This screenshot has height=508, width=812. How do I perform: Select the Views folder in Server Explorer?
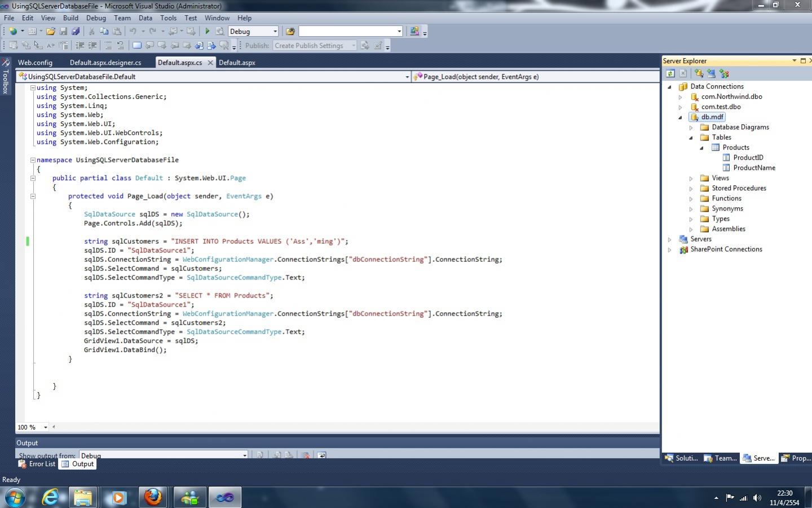click(x=720, y=178)
